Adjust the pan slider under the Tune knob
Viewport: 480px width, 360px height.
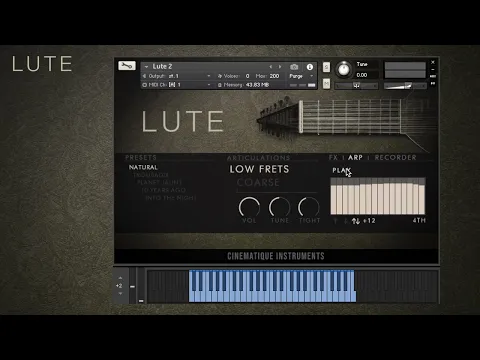[356, 86]
